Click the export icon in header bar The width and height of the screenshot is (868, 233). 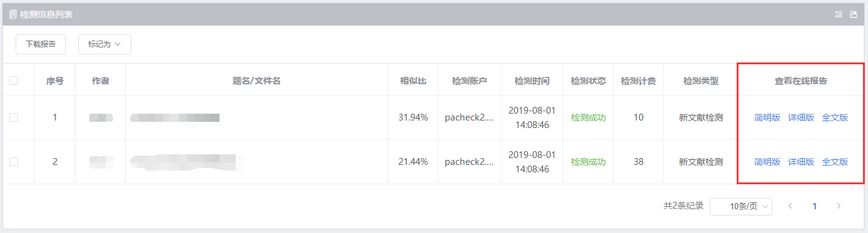click(854, 14)
